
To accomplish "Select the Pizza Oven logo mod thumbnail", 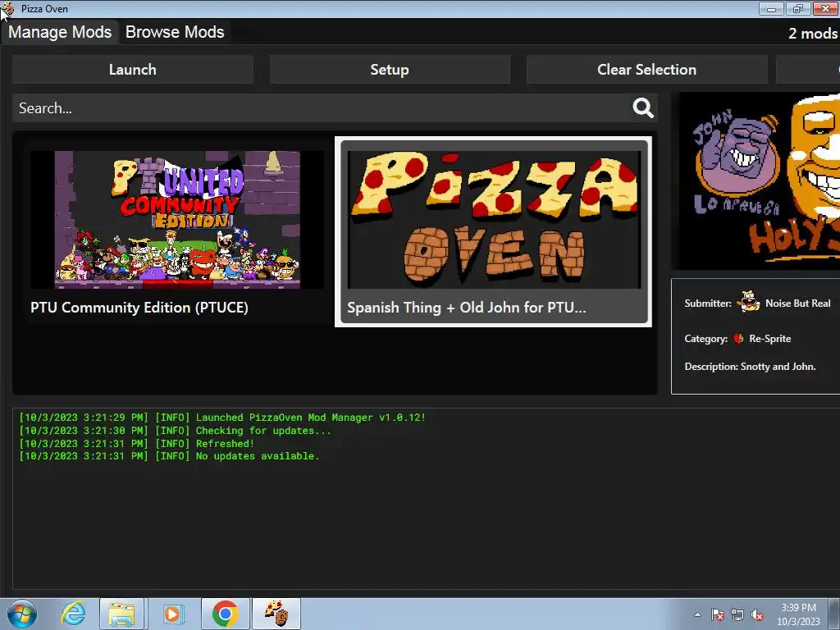I will point(494,220).
